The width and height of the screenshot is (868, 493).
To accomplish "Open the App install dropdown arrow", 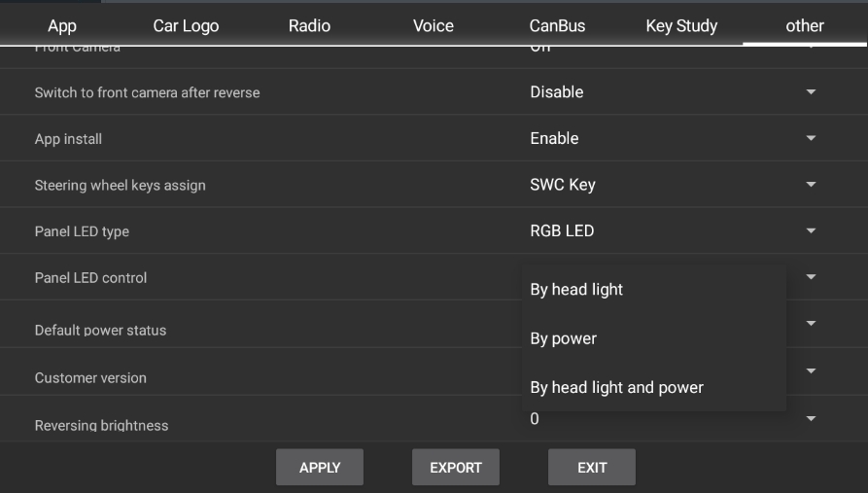I will pyautogui.click(x=811, y=139).
